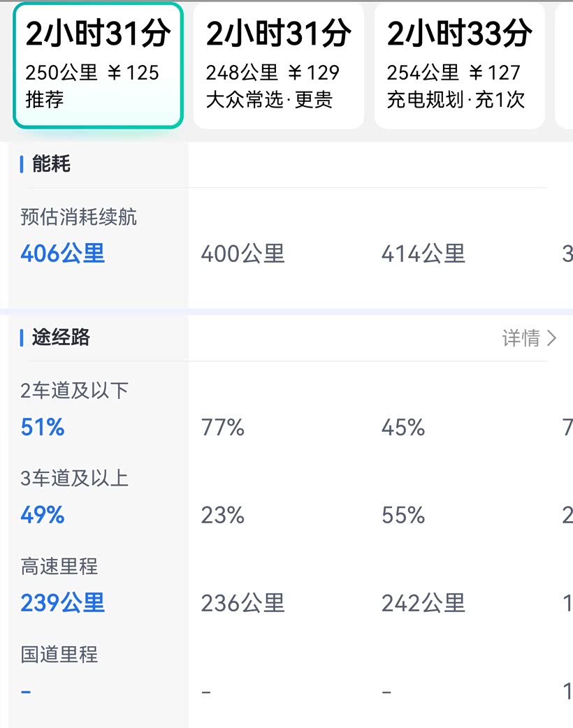The image size is (573, 728).
Task: Tap the chevron arrow beside 详情
Action: tap(552, 338)
